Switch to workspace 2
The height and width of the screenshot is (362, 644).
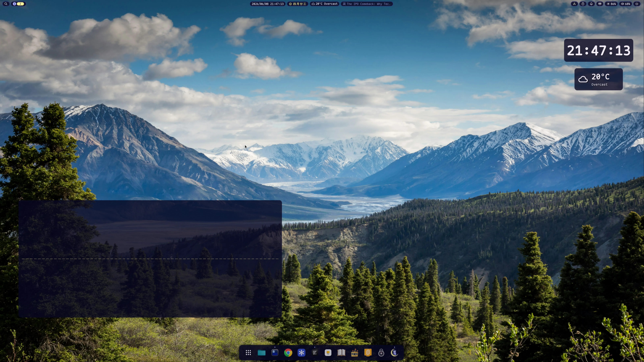pyautogui.click(x=20, y=4)
